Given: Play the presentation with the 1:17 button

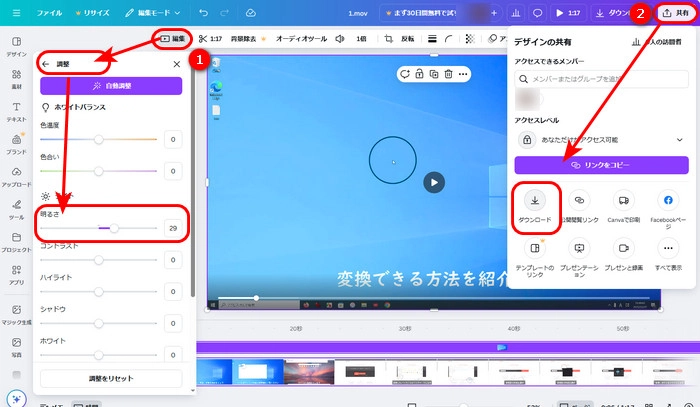Looking at the screenshot, I should [568, 13].
